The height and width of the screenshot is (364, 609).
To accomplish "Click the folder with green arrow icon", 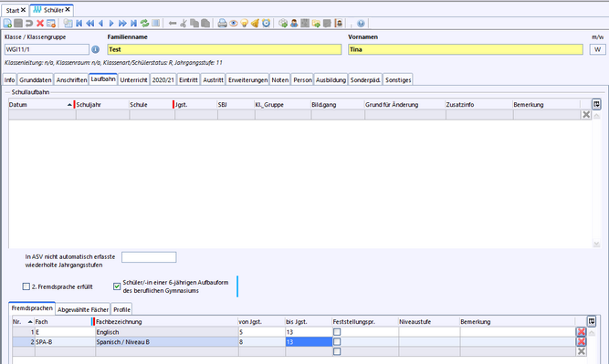I will [316, 24].
